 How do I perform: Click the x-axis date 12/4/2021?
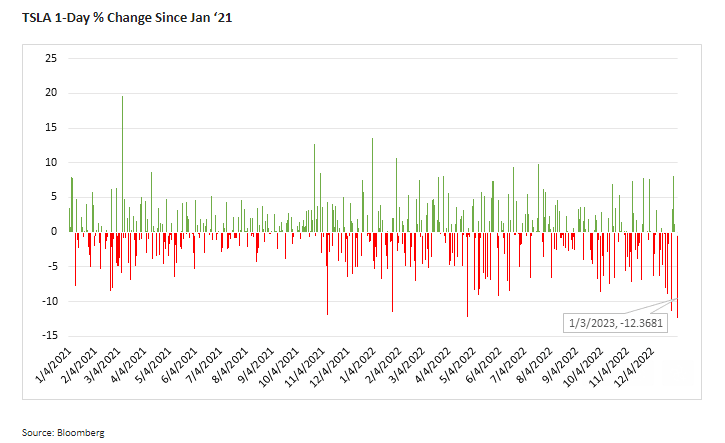click(x=329, y=367)
